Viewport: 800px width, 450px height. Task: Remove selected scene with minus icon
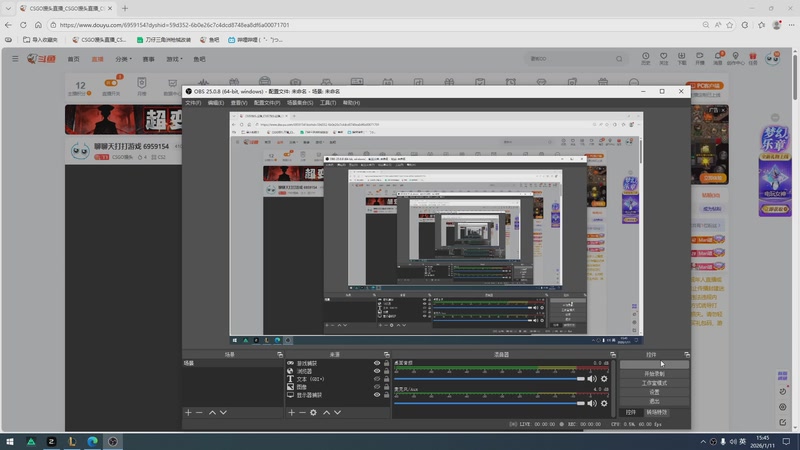point(199,412)
